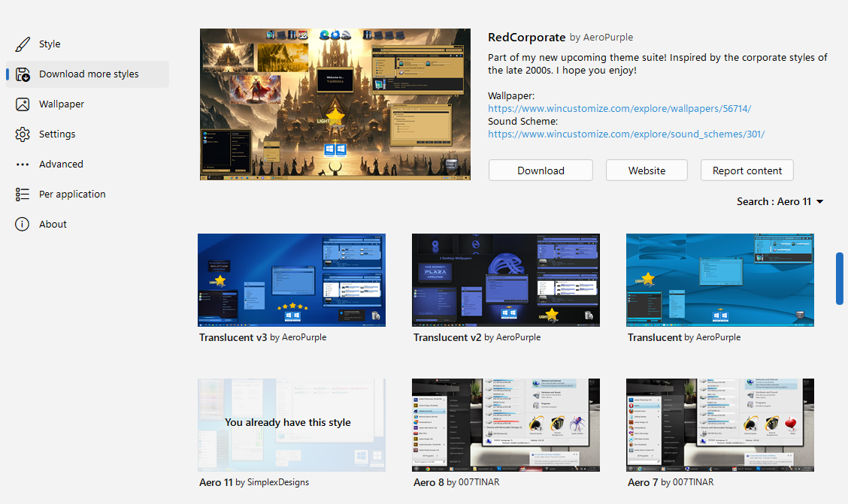Screen dimensions: 848x504
Task: Open the wallpapers/56714 link
Action: tap(619, 109)
